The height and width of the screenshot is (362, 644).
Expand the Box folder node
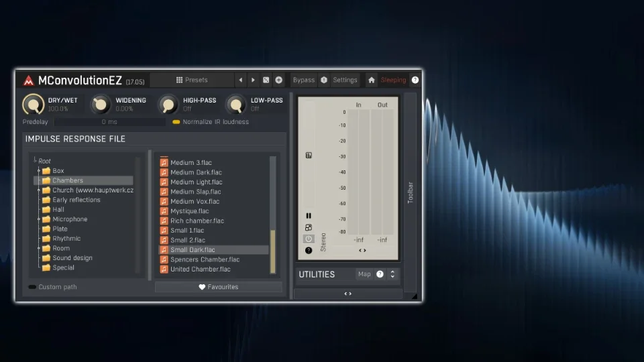pos(39,171)
